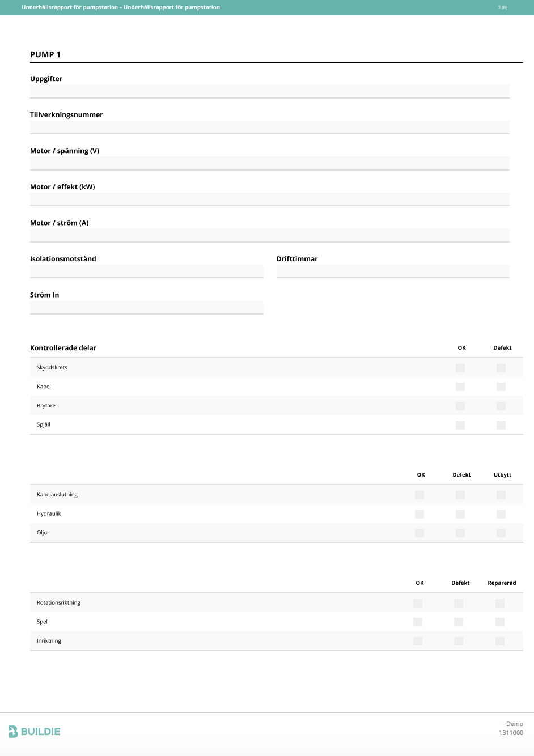Check OK for Oljor
The image size is (534, 756).
point(419,533)
